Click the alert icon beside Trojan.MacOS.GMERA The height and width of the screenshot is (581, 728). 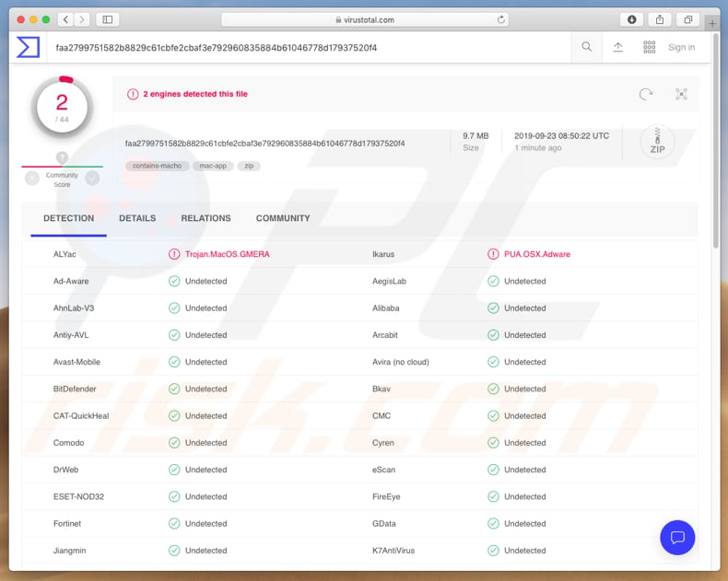pos(174,254)
